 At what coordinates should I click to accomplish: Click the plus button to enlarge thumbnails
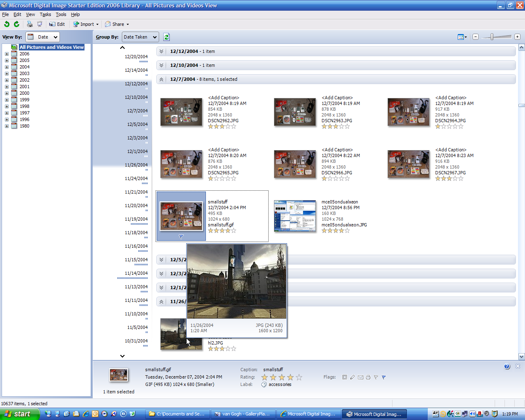click(517, 37)
